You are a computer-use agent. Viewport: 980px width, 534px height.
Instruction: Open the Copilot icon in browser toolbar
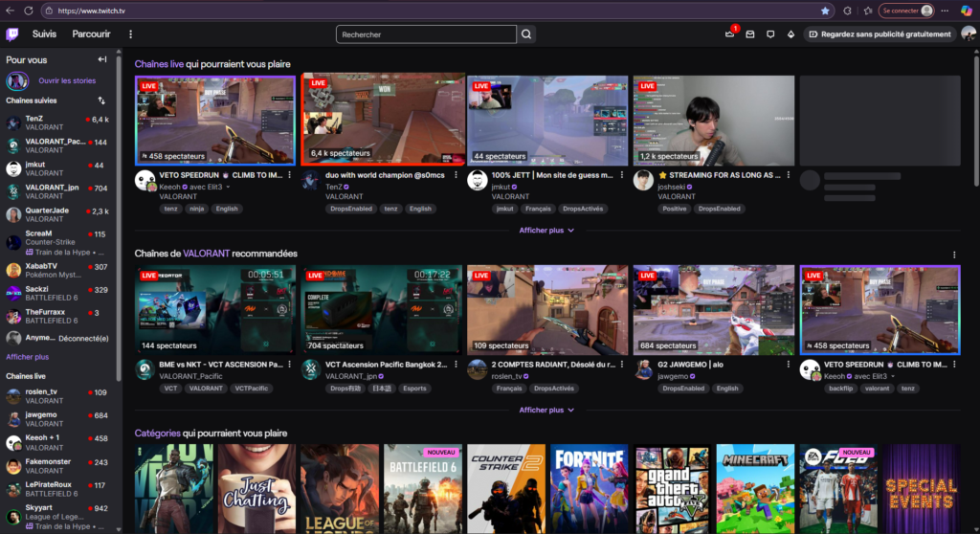(x=967, y=11)
